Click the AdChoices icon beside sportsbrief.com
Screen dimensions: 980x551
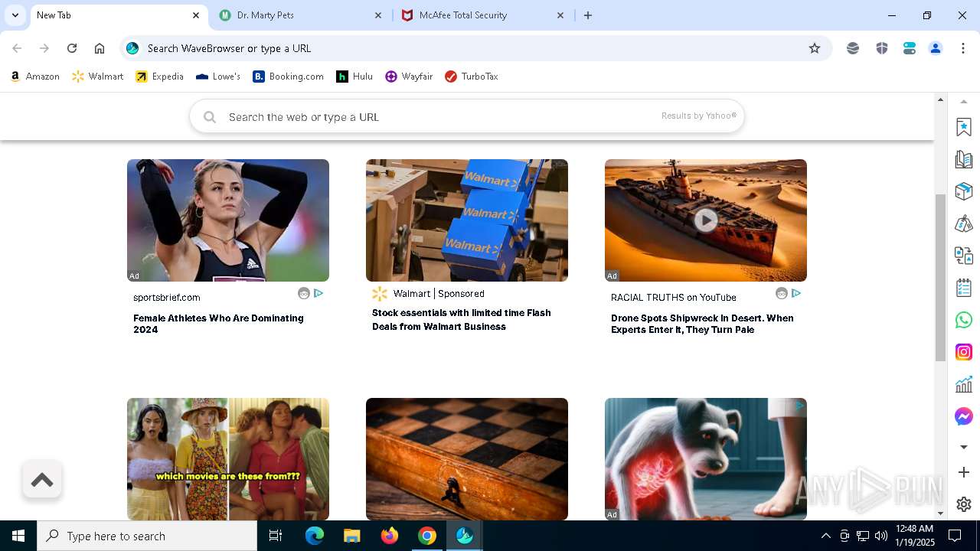tap(318, 293)
